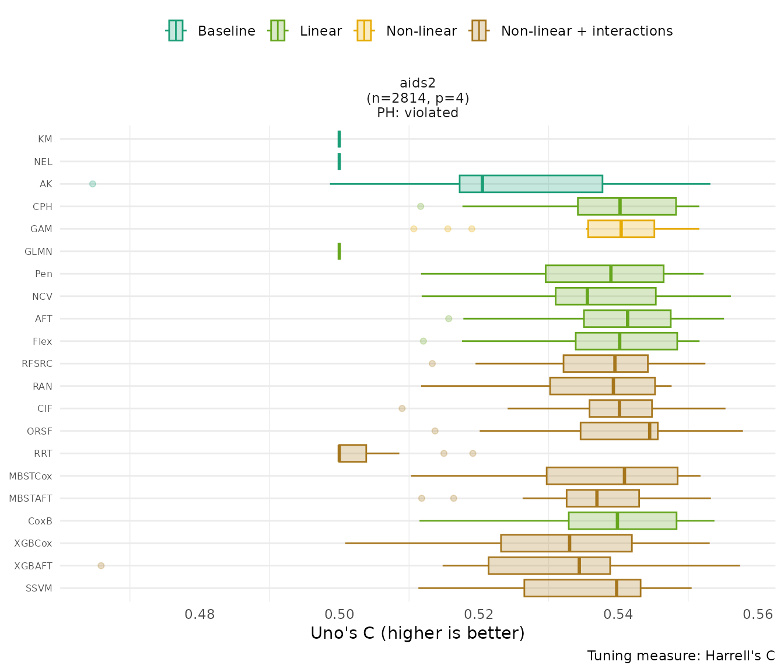
Task: Select the XGBAFT row outlier point
Action: 101,566
